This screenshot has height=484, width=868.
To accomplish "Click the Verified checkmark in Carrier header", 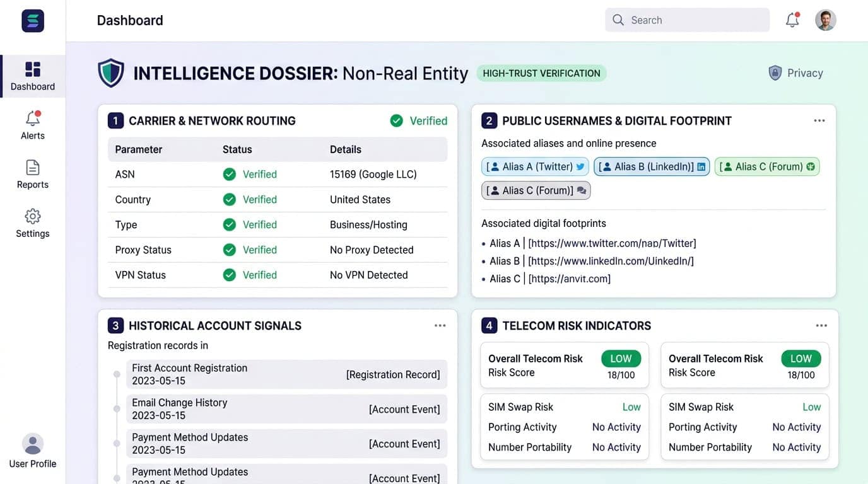I will click(x=396, y=120).
